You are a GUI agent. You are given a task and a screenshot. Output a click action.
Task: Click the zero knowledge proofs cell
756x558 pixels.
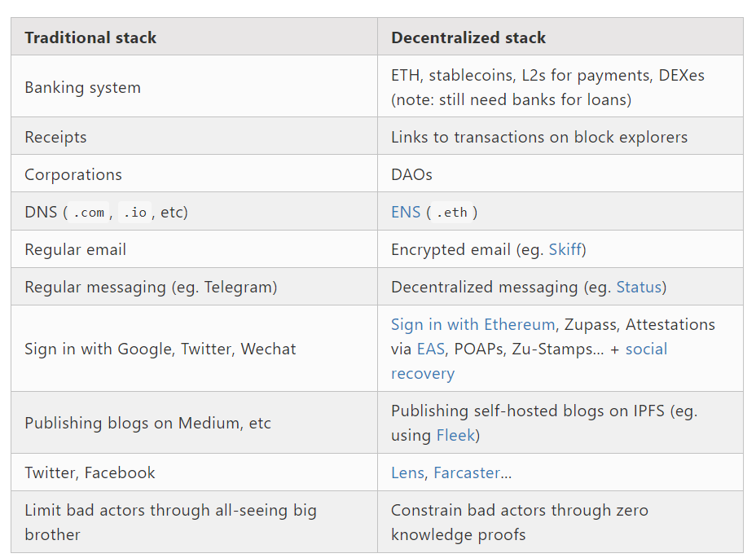coord(519,522)
